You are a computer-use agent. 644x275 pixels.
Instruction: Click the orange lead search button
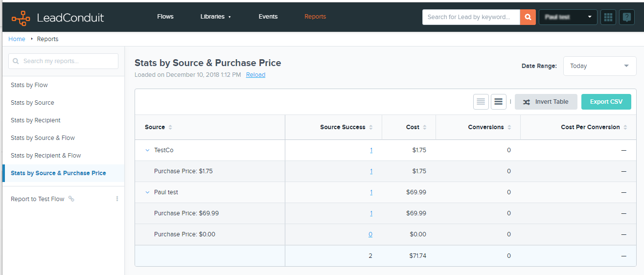tap(528, 17)
